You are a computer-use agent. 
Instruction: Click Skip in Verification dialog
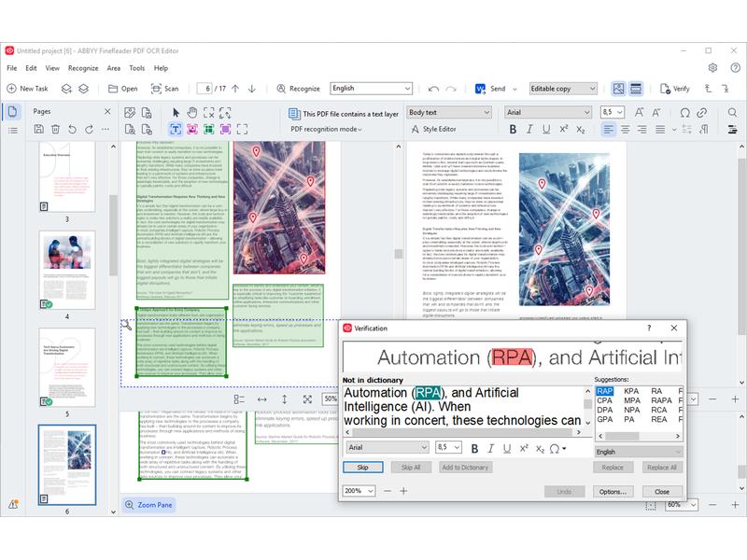click(x=363, y=468)
